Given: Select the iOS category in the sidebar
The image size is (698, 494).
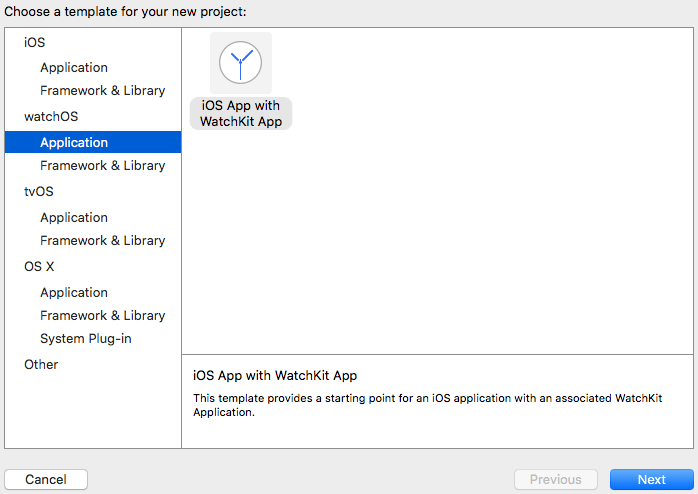Looking at the screenshot, I should tap(35, 42).
